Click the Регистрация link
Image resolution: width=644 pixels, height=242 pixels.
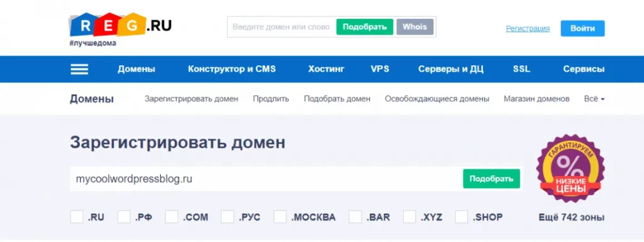[x=528, y=28]
